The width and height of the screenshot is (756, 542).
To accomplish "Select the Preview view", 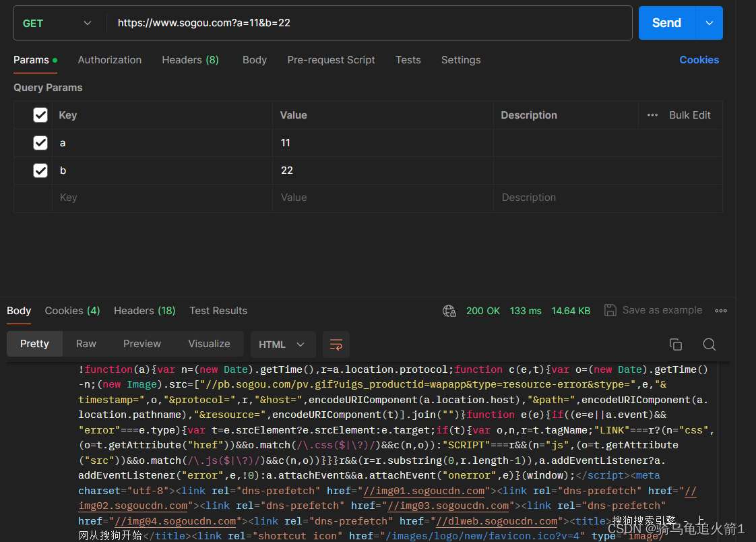I will [142, 344].
